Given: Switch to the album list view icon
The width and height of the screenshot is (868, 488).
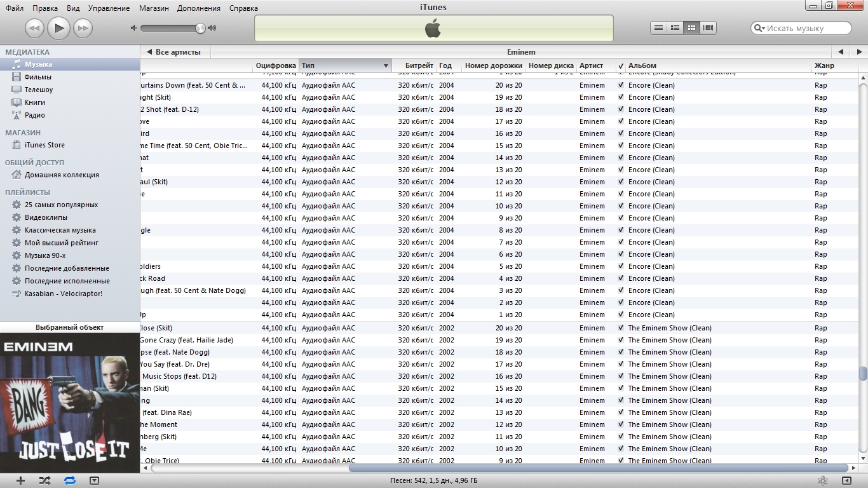Looking at the screenshot, I should [675, 28].
